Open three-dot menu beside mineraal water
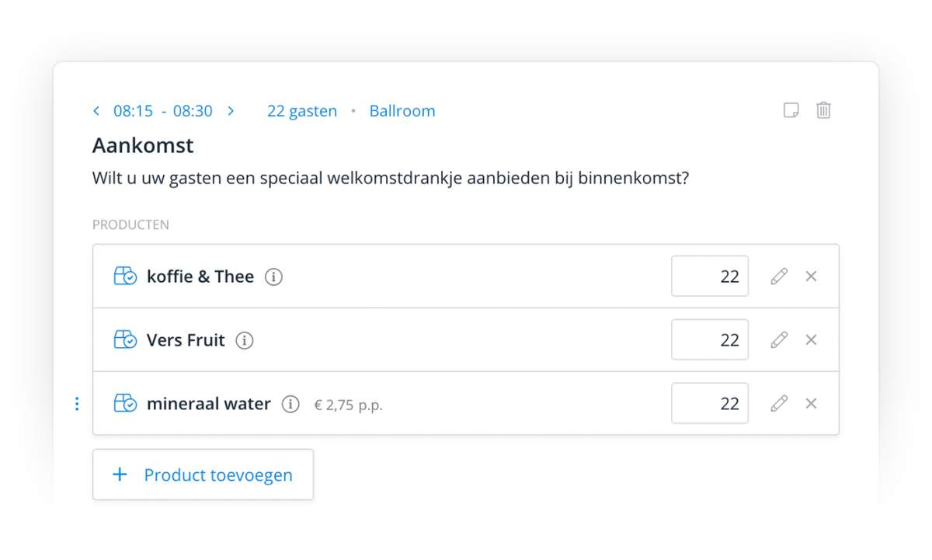932x560 pixels. point(76,404)
